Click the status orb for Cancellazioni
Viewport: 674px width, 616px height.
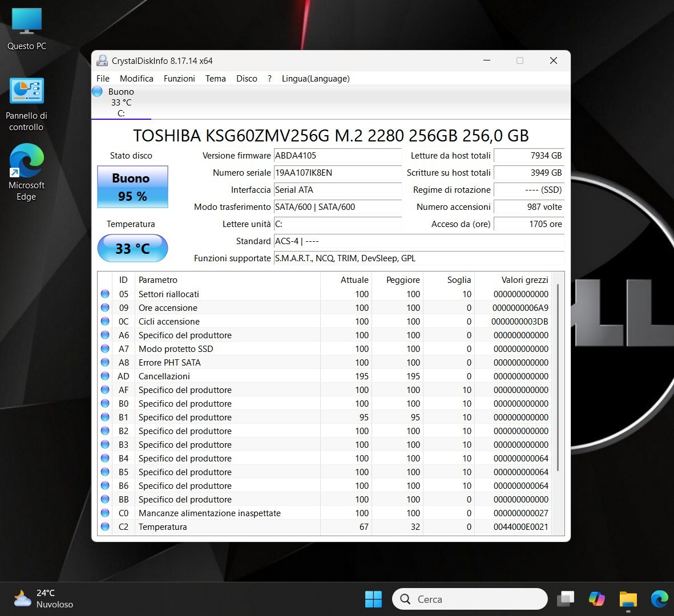point(105,376)
